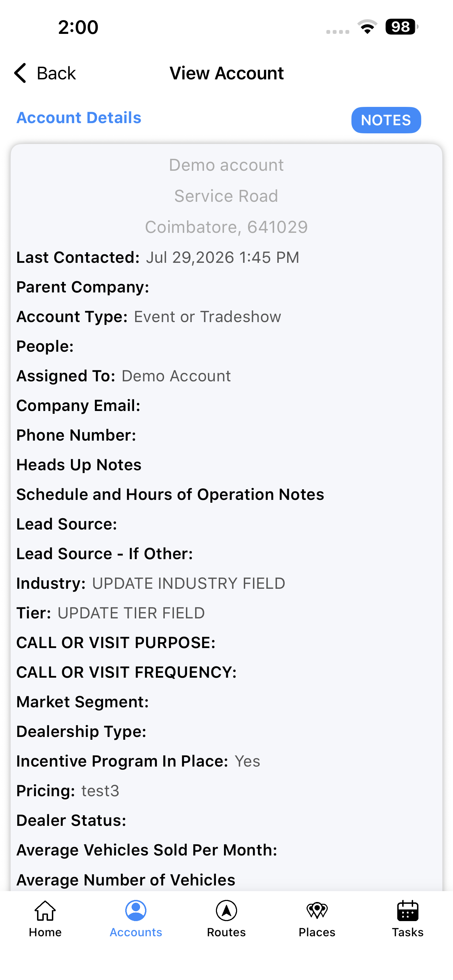Screen dimensions: 453x980
Task: Select the Account Details heading
Action: pyautogui.click(x=79, y=117)
